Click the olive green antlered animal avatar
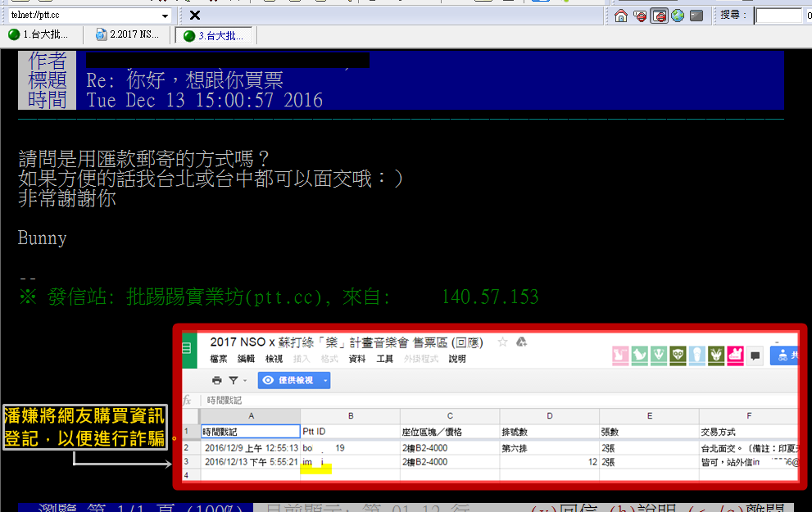 coord(716,356)
